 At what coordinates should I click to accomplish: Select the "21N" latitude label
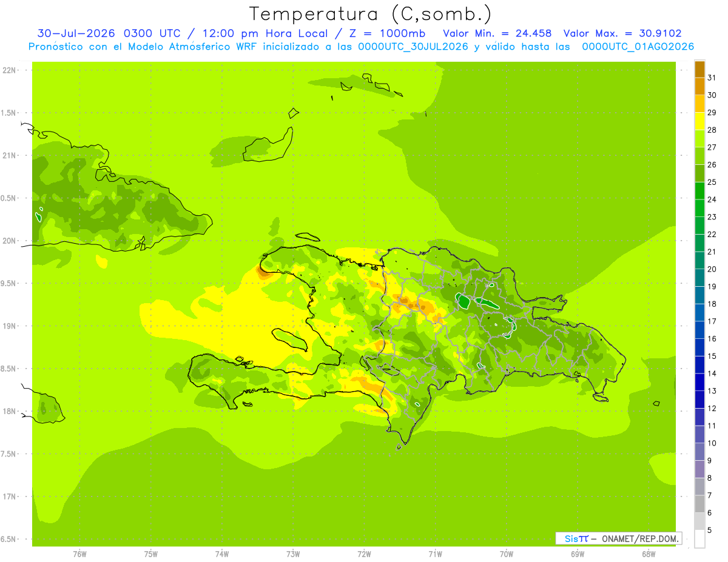click(x=10, y=156)
